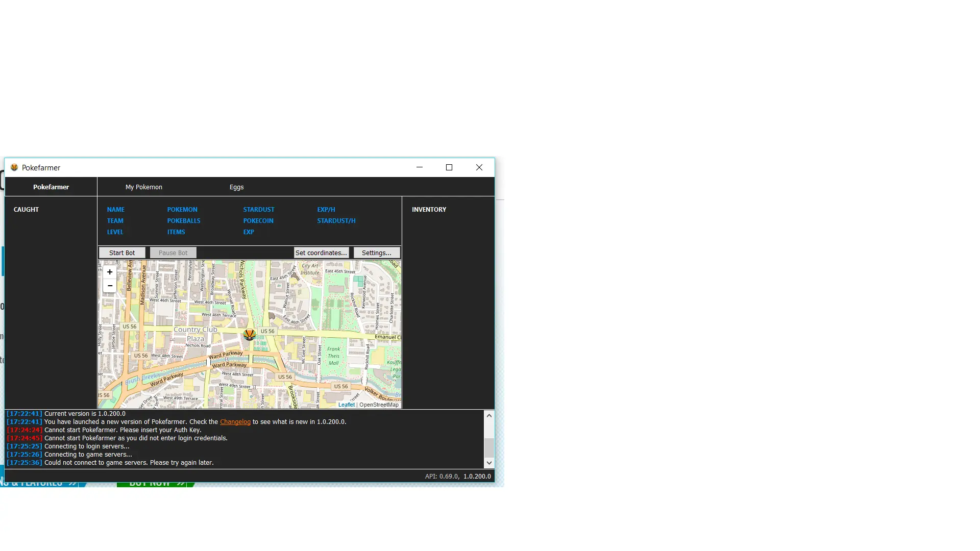The width and height of the screenshot is (980, 551).
Task: Click the API version text in status bar
Action: coord(442,476)
